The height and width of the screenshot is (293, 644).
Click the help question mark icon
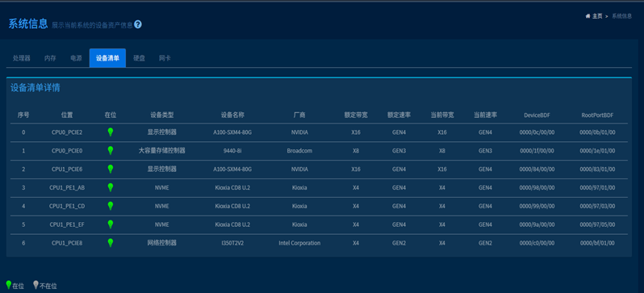pos(138,25)
